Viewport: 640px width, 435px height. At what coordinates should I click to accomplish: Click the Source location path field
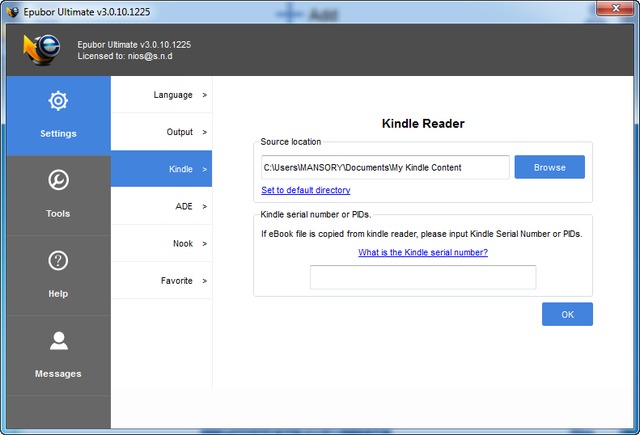point(385,167)
